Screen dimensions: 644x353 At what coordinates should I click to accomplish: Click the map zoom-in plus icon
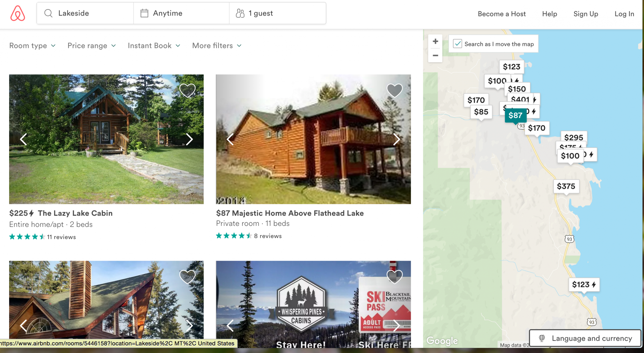coord(435,41)
